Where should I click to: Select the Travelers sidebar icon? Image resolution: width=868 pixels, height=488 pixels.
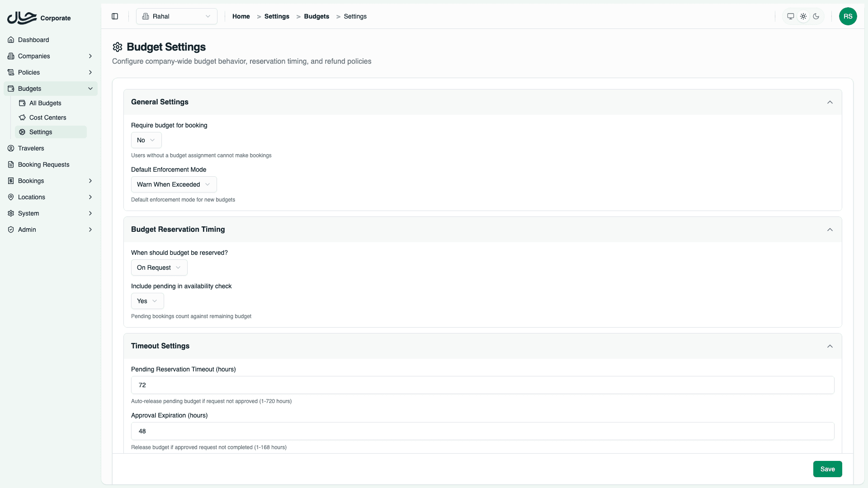(11, 148)
